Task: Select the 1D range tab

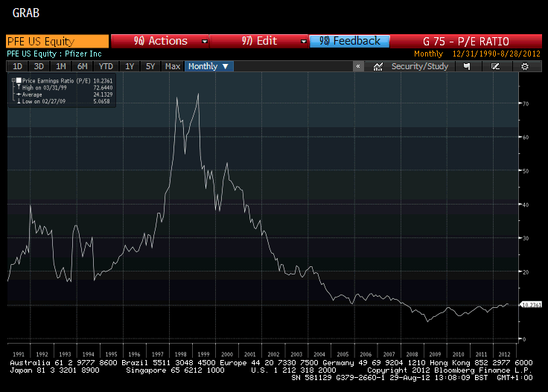Action: (17, 66)
